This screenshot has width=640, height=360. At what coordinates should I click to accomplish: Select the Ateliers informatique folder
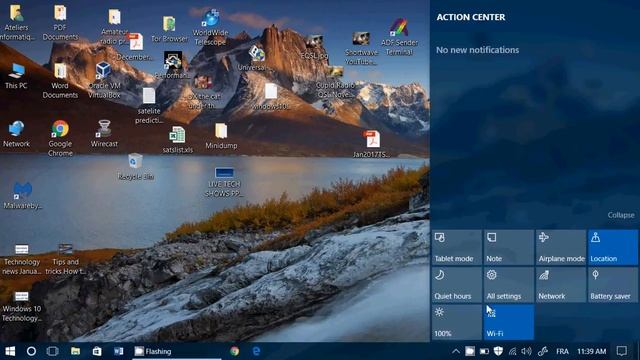pyautogui.click(x=16, y=23)
